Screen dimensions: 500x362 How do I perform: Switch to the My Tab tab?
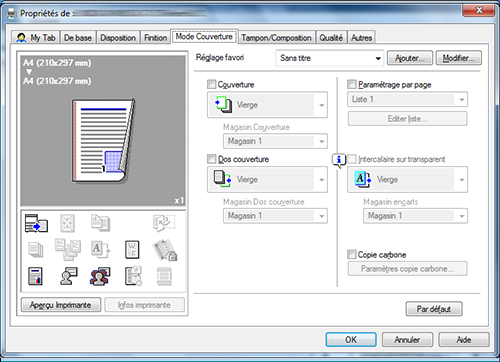(x=35, y=38)
